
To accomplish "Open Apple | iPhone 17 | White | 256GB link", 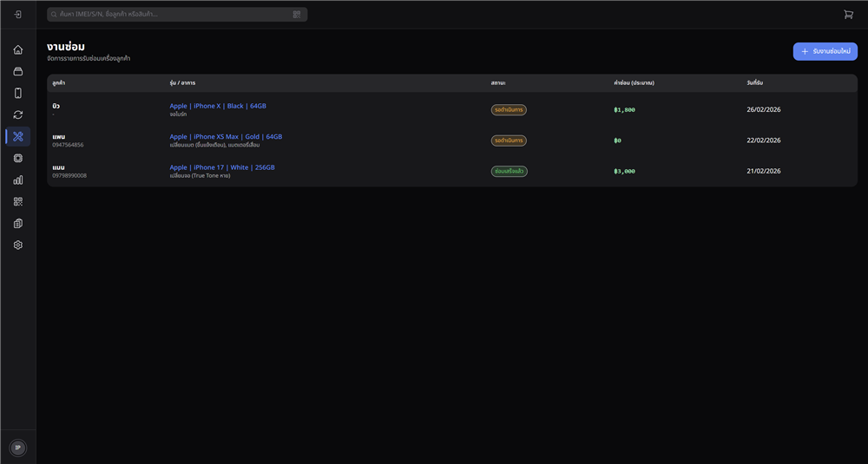I will tap(222, 167).
